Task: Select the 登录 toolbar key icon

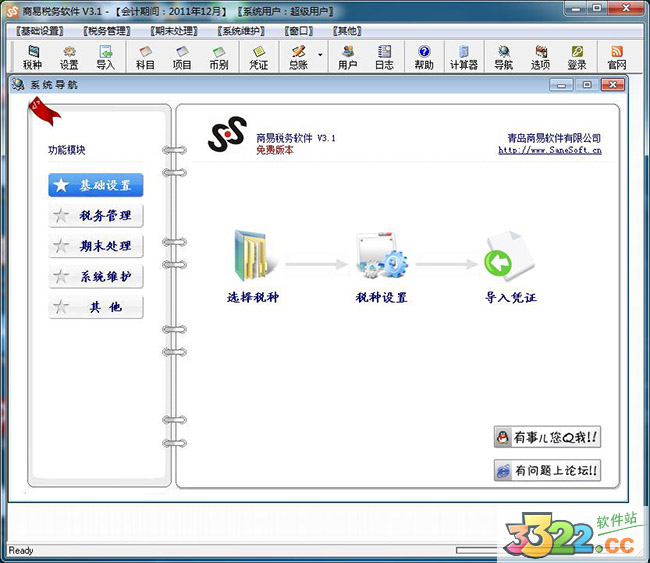Action: pyautogui.click(x=577, y=57)
